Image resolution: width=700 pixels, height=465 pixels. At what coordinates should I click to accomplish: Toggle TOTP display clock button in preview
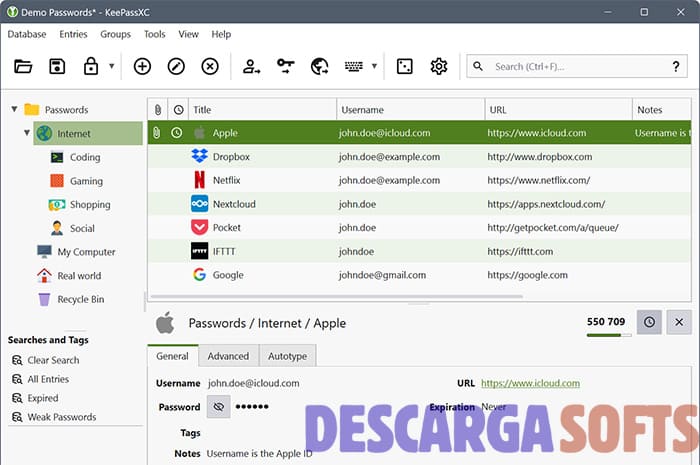click(x=649, y=322)
